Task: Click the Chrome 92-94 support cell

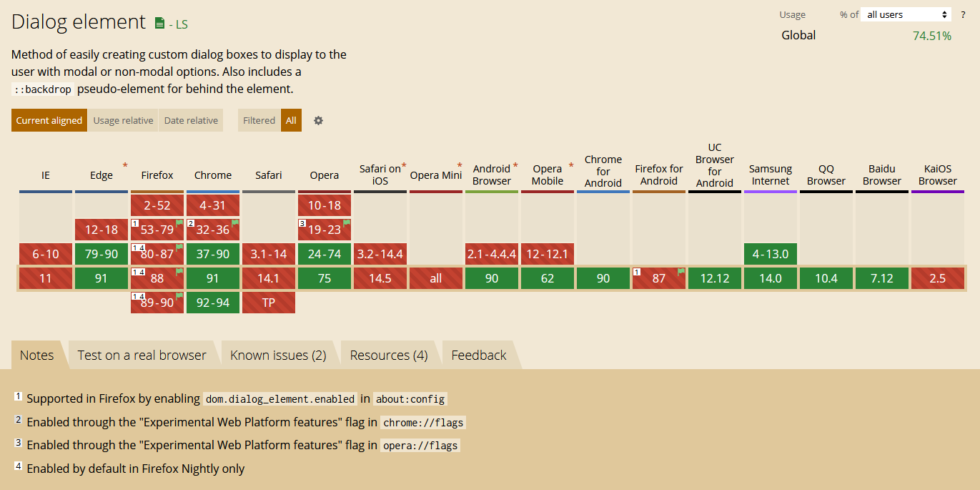Action: 213,303
